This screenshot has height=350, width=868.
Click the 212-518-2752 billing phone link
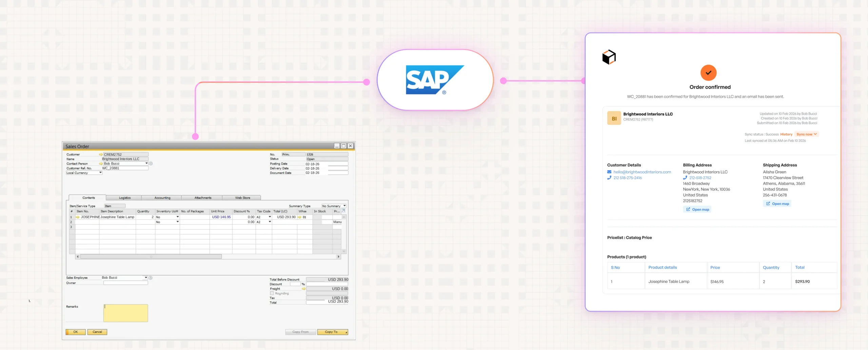pyautogui.click(x=700, y=178)
